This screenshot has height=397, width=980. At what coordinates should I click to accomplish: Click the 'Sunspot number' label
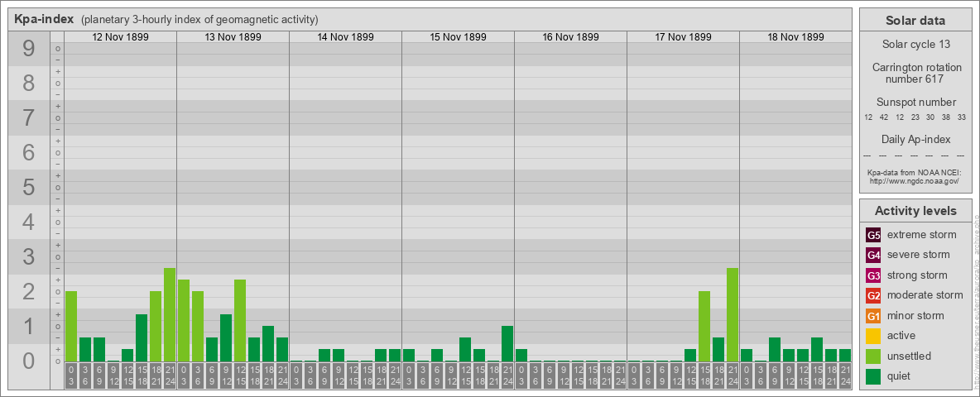click(x=915, y=103)
